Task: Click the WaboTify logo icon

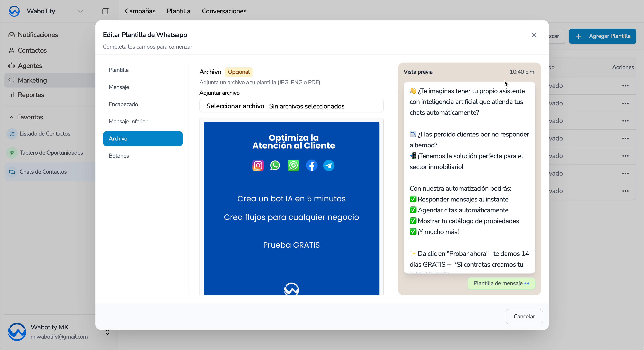Action: [14, 11]
